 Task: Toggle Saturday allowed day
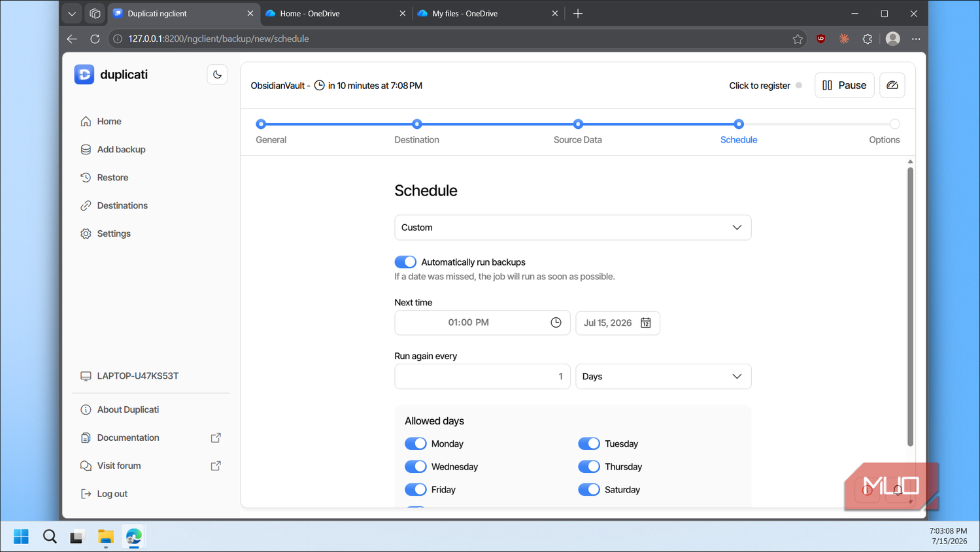pos(589,490)
